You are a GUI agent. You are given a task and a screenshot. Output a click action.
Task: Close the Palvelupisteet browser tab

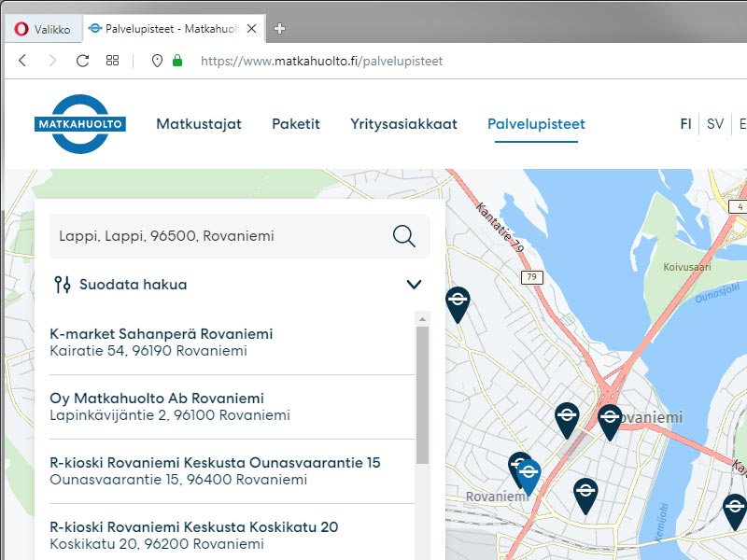click(251, 29)
